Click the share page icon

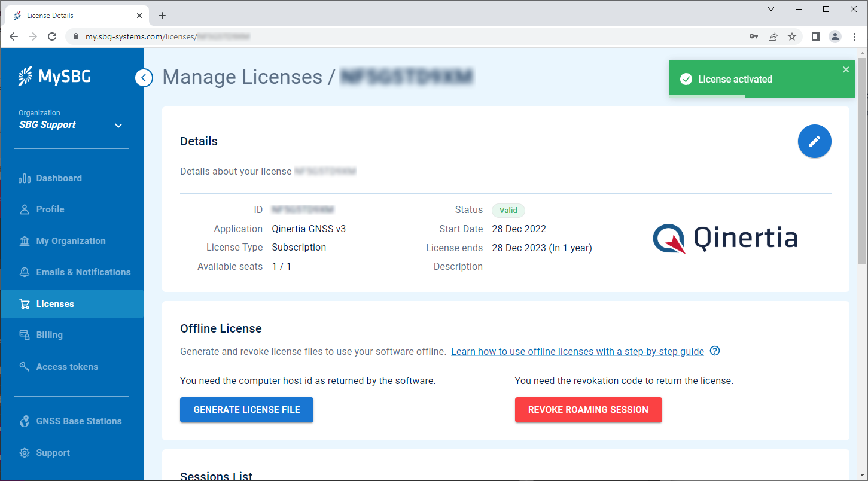[773, 36]
